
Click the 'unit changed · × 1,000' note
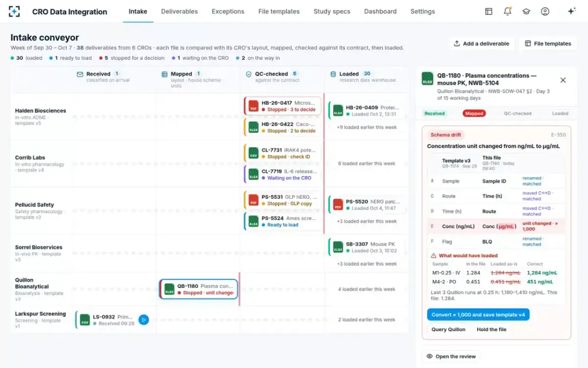pos(540,226)
